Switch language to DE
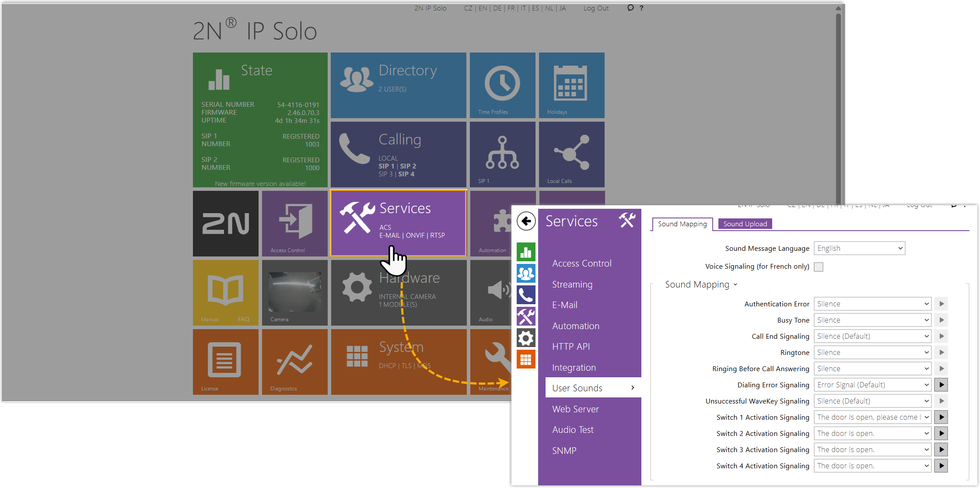 point(497,8)
